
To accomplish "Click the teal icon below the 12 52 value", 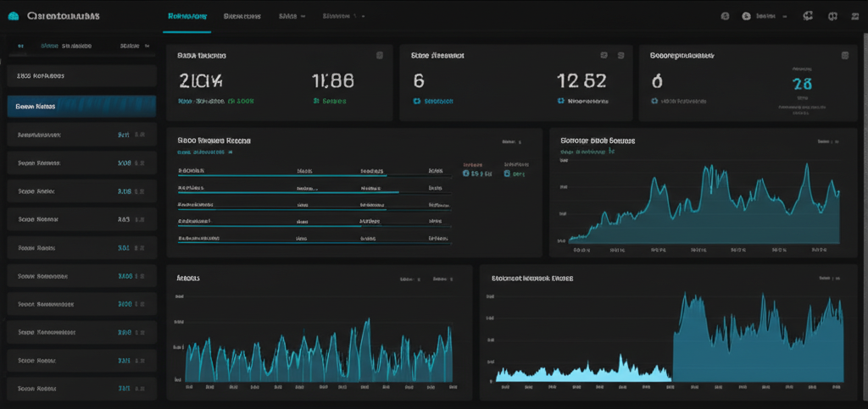I will tap(561, 101).
